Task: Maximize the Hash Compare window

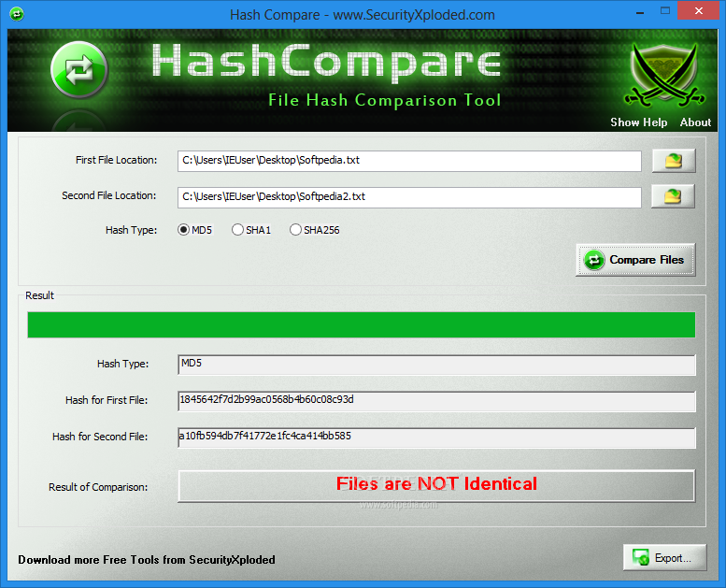Action: tap(665, 11)
